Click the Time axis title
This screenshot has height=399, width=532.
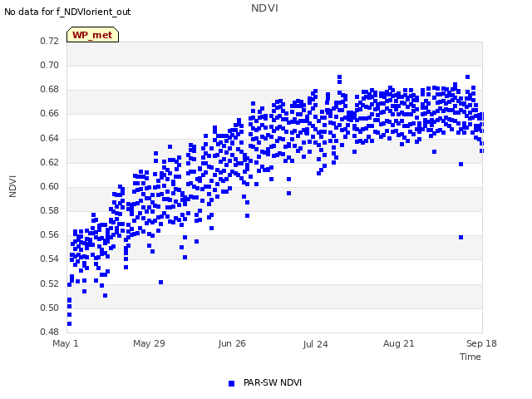pyautogui.click(x=470, y=357)
